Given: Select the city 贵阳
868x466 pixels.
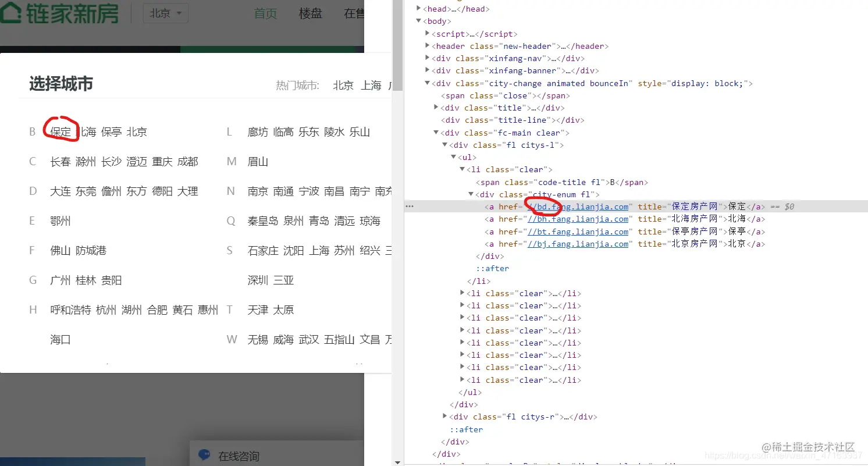Looking at the screenshot, I should [x=112, y=280].
